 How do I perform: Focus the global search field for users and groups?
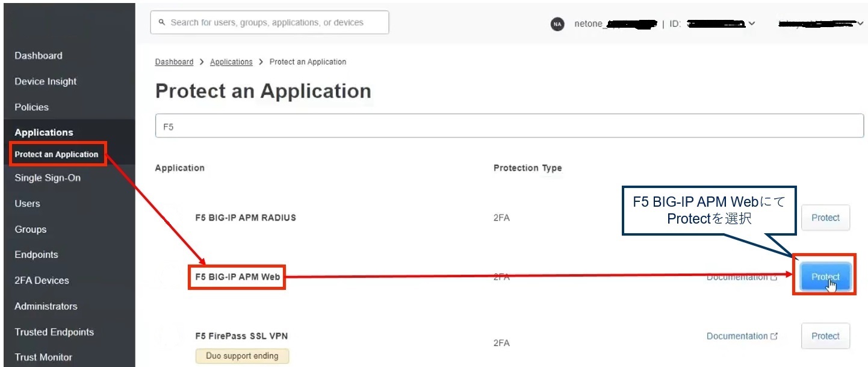[269, 23]
